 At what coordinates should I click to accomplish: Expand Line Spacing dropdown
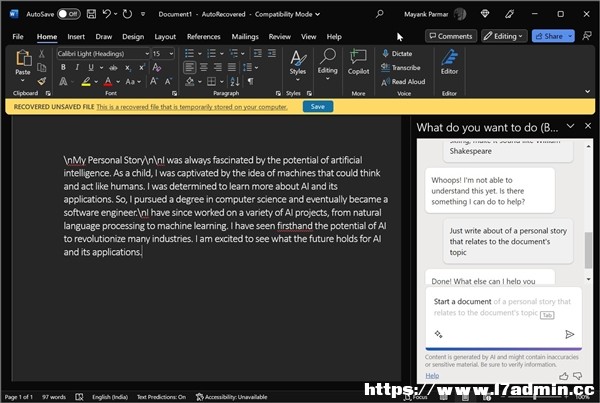256,68
